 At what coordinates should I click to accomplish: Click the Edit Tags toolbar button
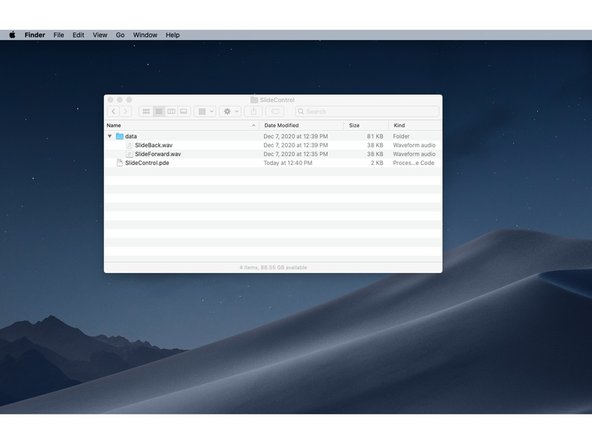[275, 111]
